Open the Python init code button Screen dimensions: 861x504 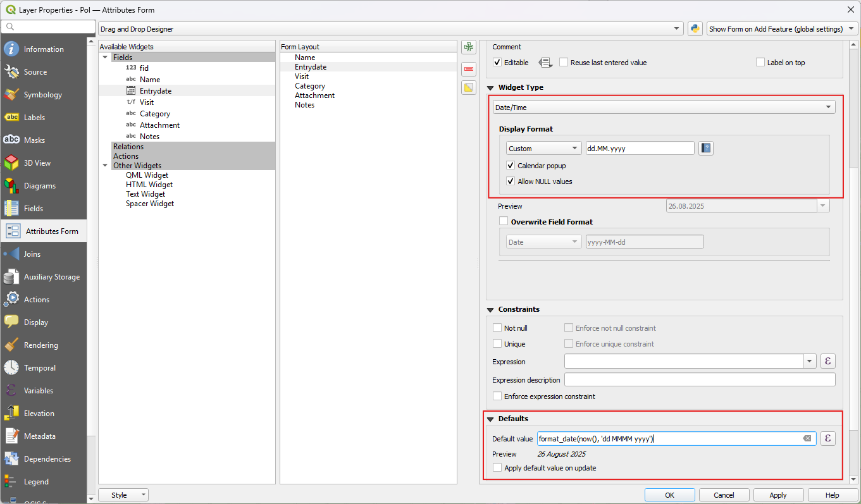pyautogui.click(x=695, y=29)
